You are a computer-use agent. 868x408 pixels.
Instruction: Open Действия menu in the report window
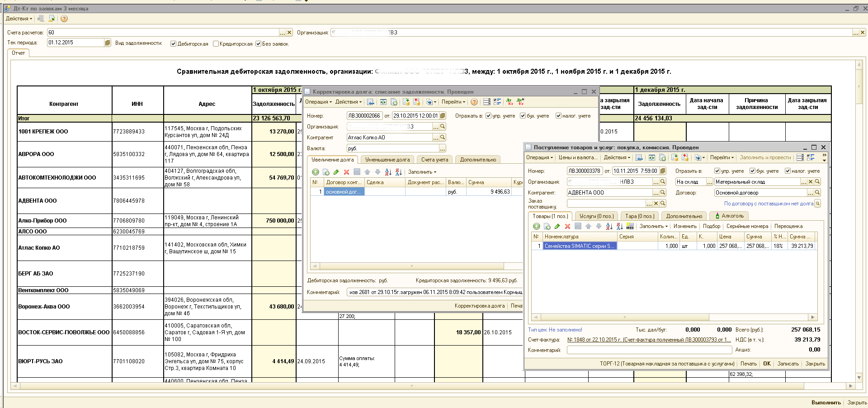(x=19, y=19)
